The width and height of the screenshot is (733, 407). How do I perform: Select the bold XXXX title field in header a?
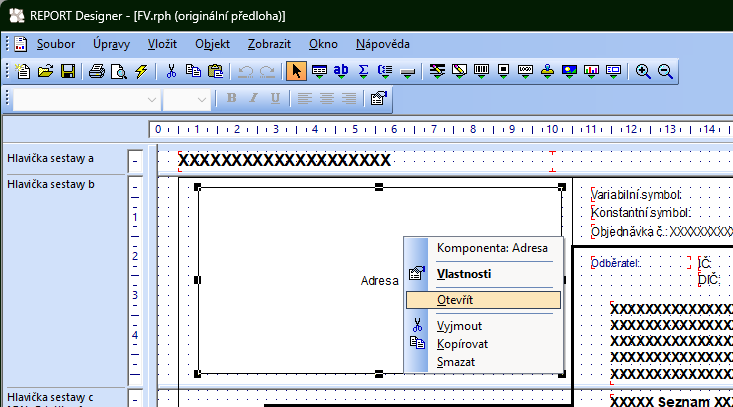point(284,161)
